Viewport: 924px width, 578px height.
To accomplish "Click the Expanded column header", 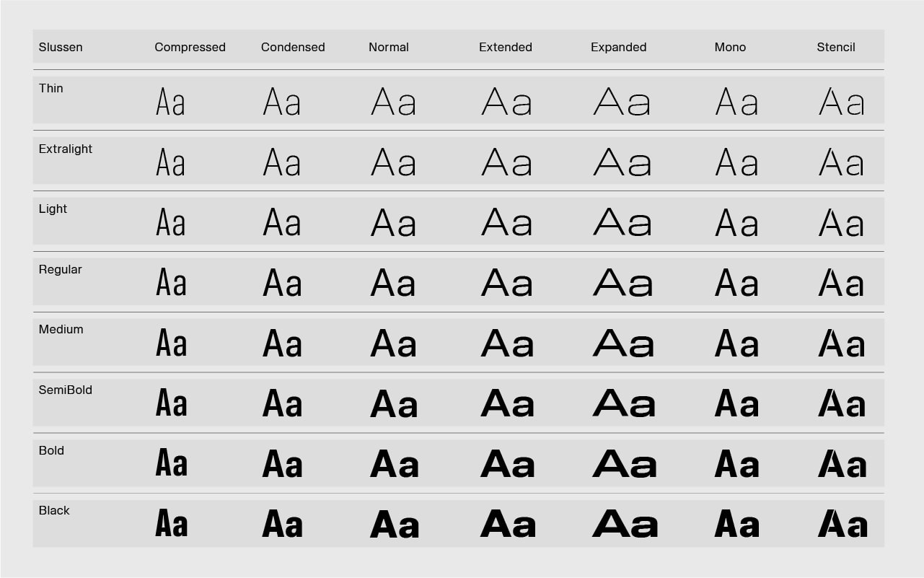I will (618, 48).
